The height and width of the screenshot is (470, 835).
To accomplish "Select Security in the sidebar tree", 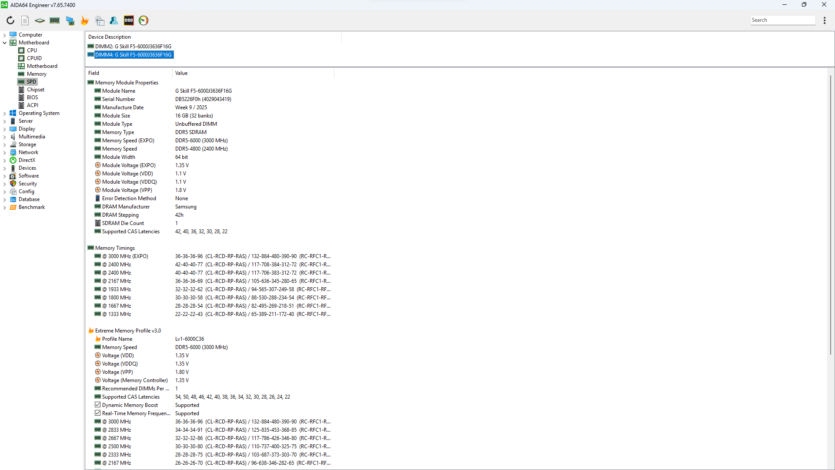I will click(x=27, y=184).
